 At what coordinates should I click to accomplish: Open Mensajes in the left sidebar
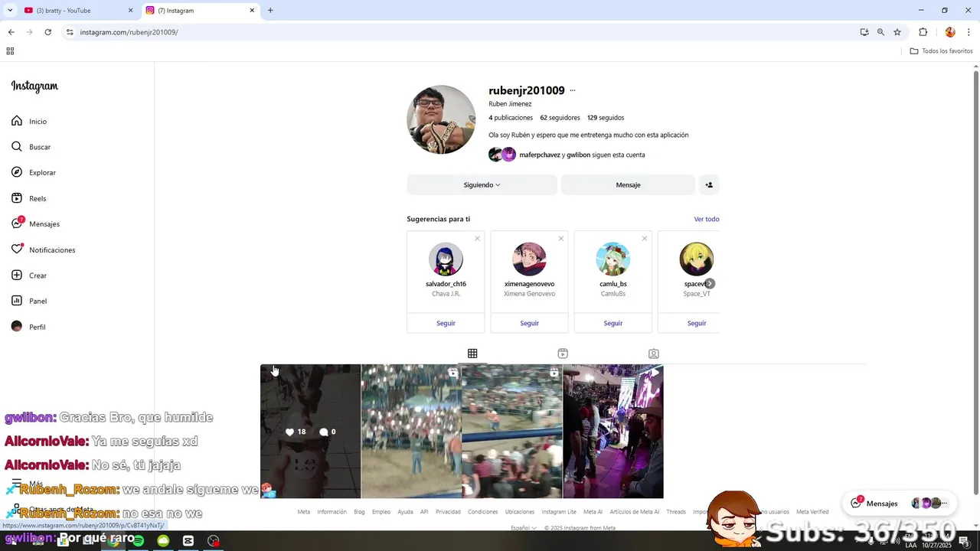pyautogui.click(x=35, y=223)
